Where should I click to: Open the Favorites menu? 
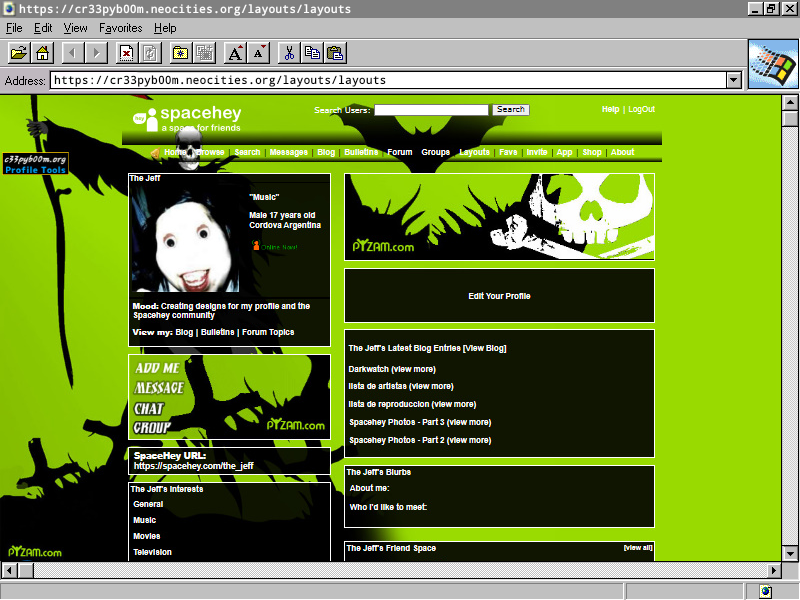120,28
